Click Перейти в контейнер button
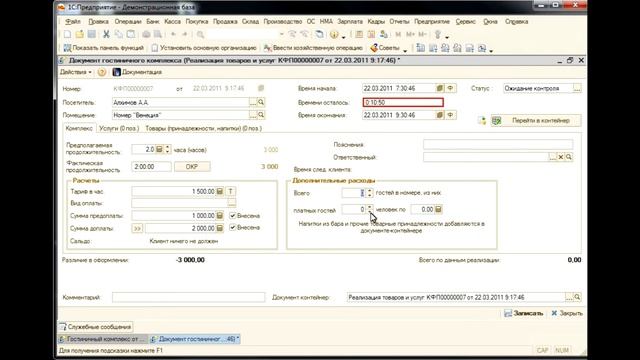The height and width of the screenshot is (360, 640). 536,120
